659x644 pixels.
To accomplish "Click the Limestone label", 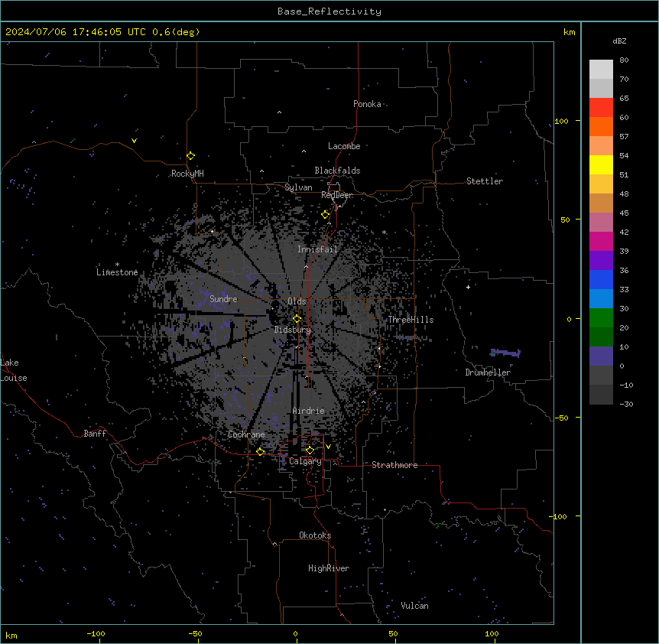I will 117,272.
